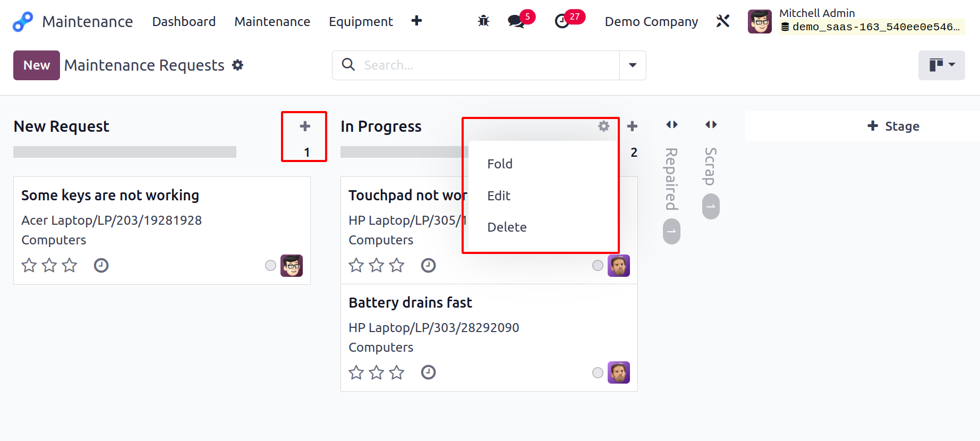Toggle the kanban state circle on Battery drains fast
The image size is (980, 441).
598,372
